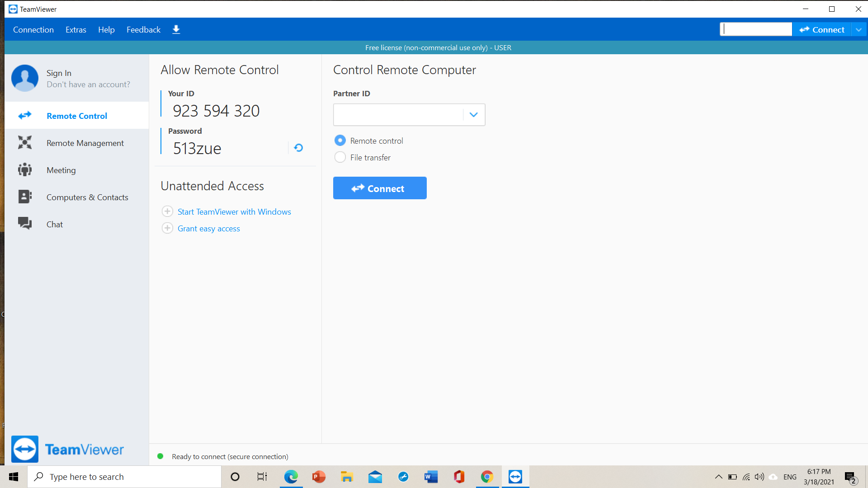Open the Wi-Fi network tray icon
The width and height of the screenshot is (868, 488).
pos(746,477)
